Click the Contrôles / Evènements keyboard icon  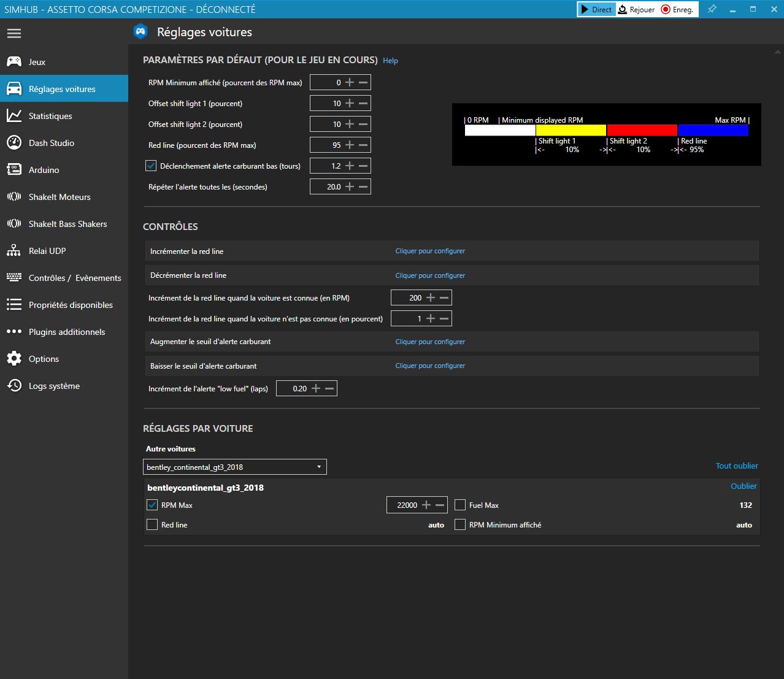pyautogui.click(x=14, y=278)
